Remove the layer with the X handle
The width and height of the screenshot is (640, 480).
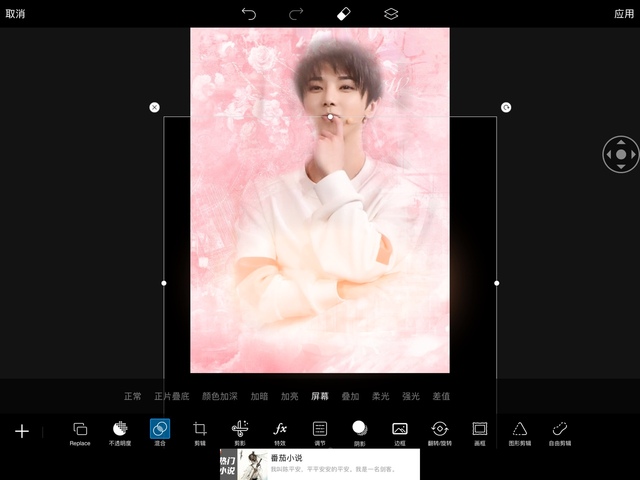click(154, 107)
